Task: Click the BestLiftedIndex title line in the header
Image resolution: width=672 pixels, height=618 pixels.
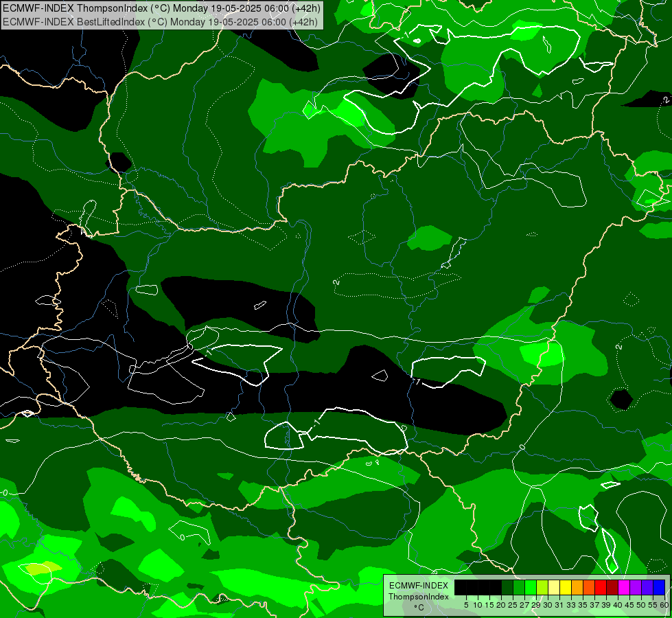Action: (161, 21)
